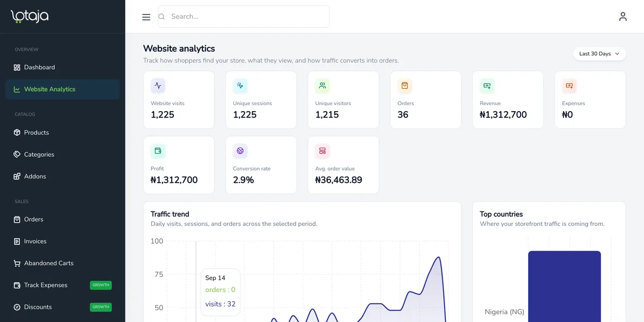This screenshot has width=644, height=322.
Task: Click the Nigeria (NG) label
Action: [504, 312]
